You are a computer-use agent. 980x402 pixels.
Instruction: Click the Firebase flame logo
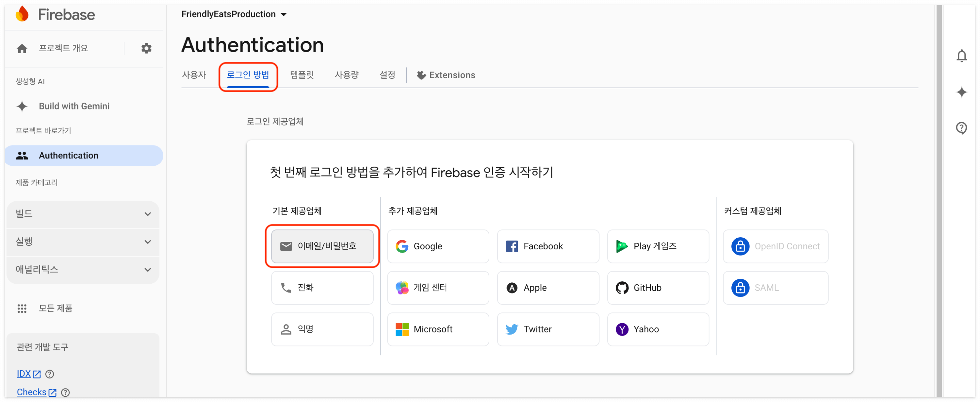coord(23,14)
